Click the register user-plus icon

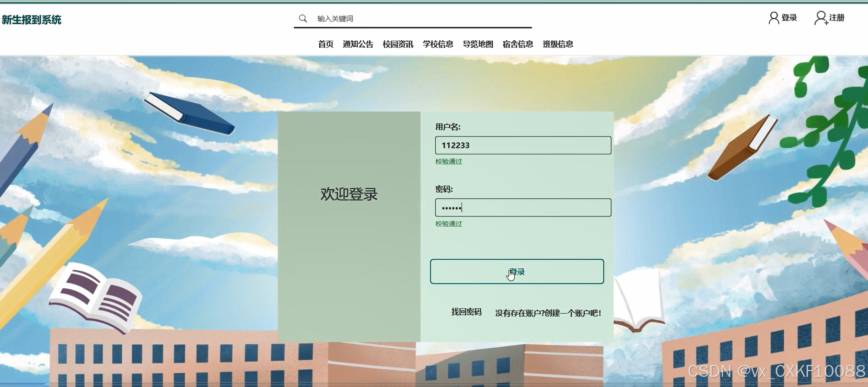(821, 18)
